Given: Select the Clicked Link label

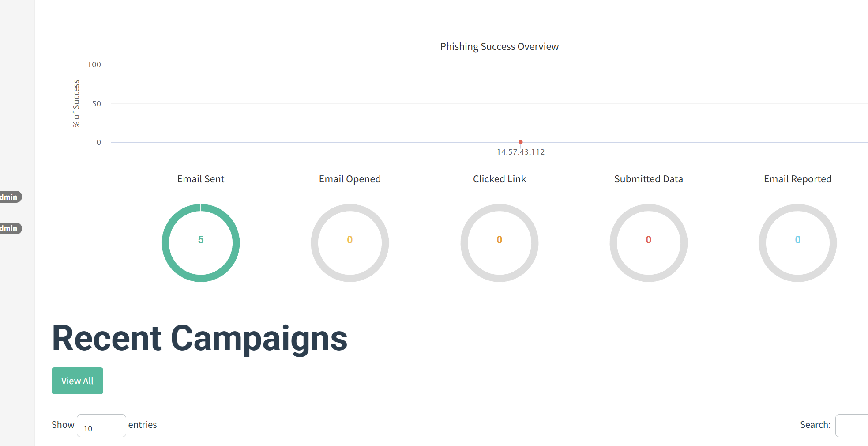Looking at the screenshot, I should (499, 179).
